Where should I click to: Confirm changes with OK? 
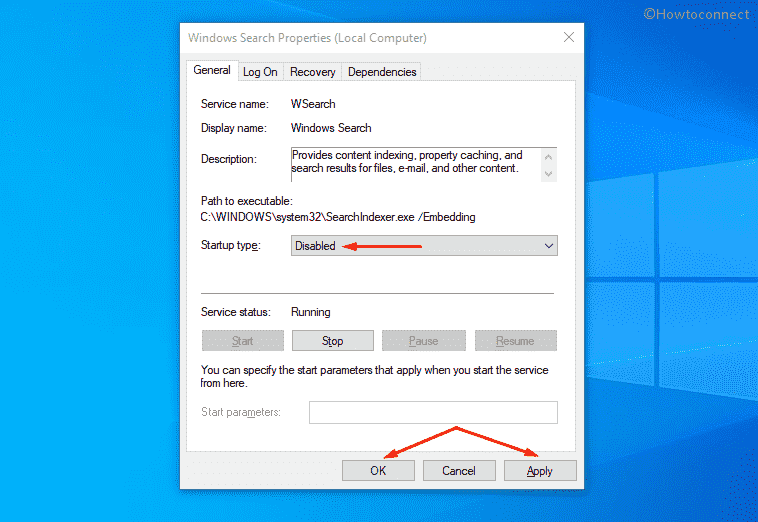point(378,471)
